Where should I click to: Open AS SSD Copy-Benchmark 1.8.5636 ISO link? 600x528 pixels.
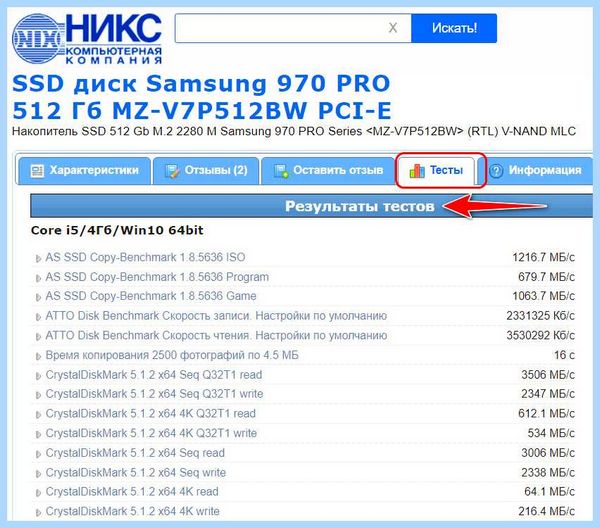(145, 257)
